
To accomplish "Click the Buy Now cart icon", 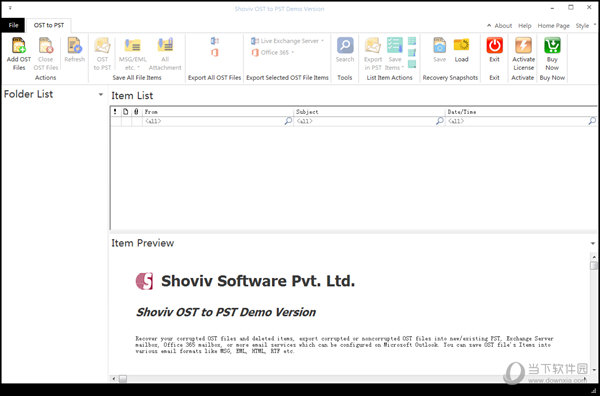I will pyautogui.click(x=552, y=45).
